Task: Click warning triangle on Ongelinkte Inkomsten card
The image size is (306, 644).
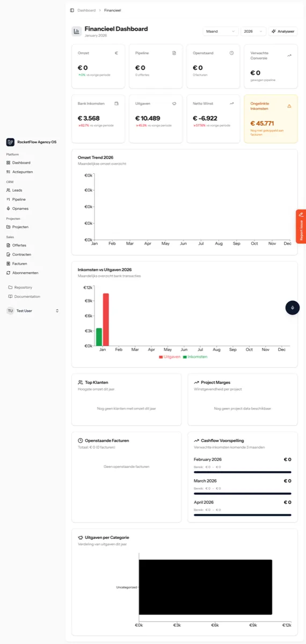Action: pos(289,106)
